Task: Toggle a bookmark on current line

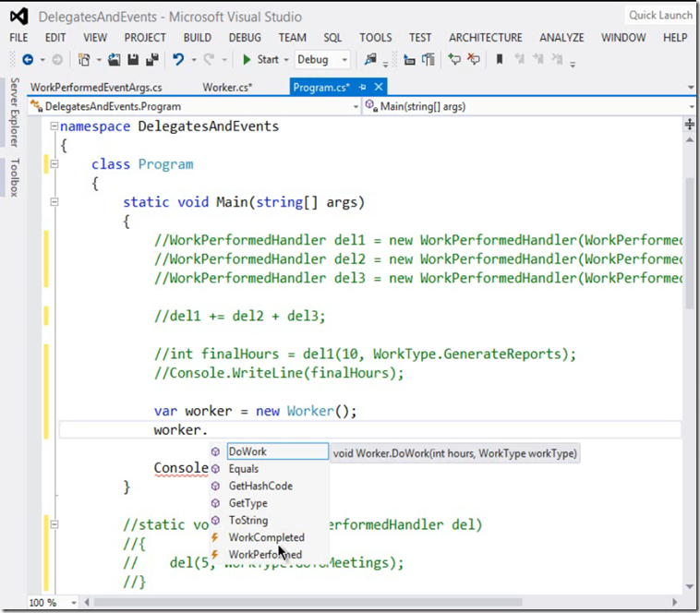Action: click(500, 59)
